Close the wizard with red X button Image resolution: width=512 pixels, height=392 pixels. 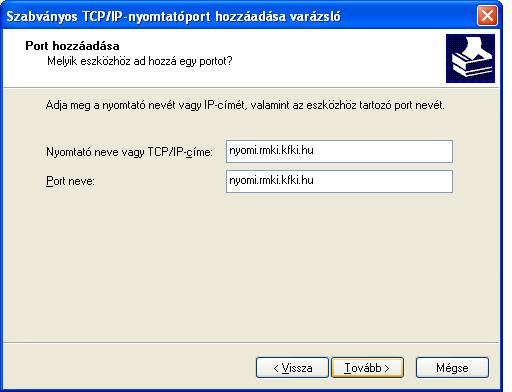(x=487, y=16)
